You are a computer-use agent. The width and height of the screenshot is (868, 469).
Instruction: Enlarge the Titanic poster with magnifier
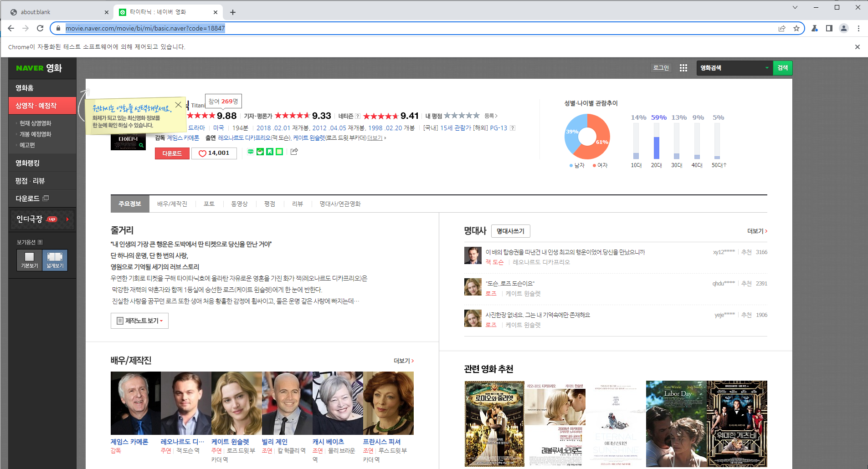pyautogui.click(x=141, y=145)
